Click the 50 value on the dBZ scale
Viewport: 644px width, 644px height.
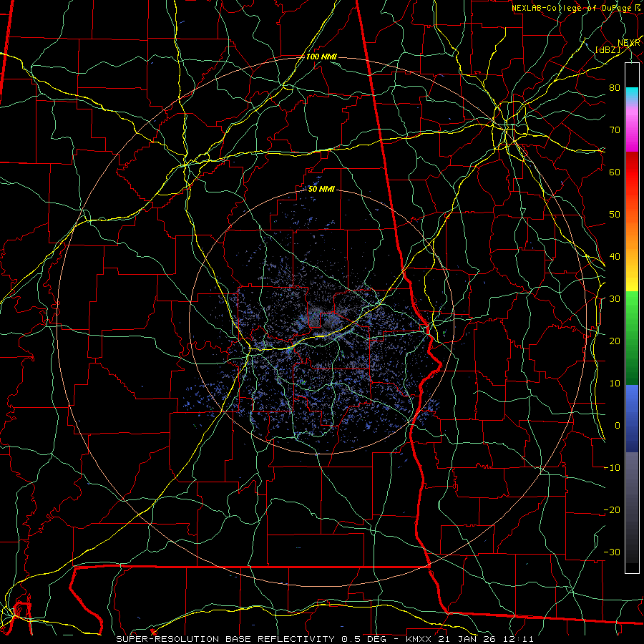pyautogui.click(x=615, y=215)
